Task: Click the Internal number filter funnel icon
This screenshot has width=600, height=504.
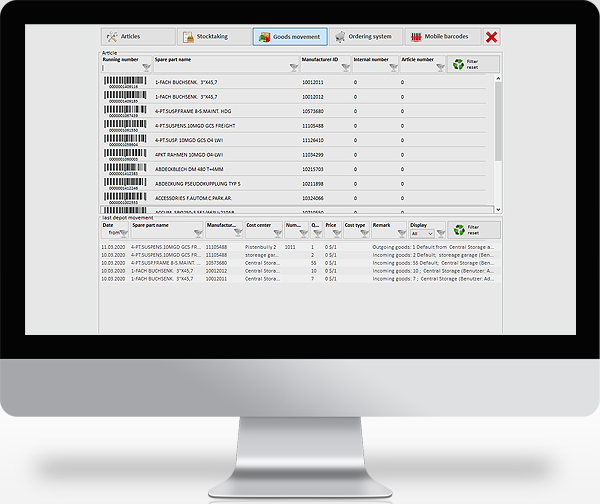Action: click(393, 68)
